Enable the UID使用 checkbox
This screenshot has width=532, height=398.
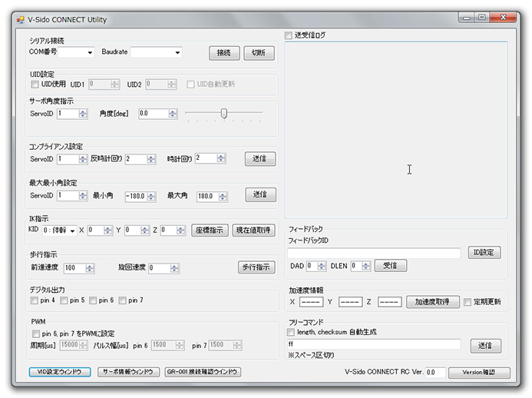point(35,84)
